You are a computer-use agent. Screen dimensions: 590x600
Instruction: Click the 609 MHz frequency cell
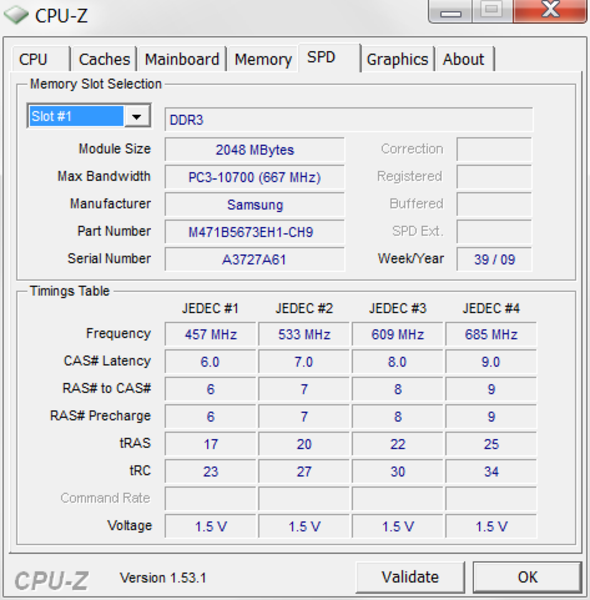pos(398,334)
